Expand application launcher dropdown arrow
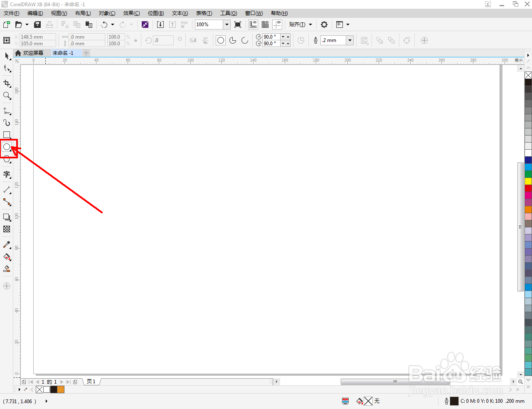532x409 pixels. (x=348, y=25)
